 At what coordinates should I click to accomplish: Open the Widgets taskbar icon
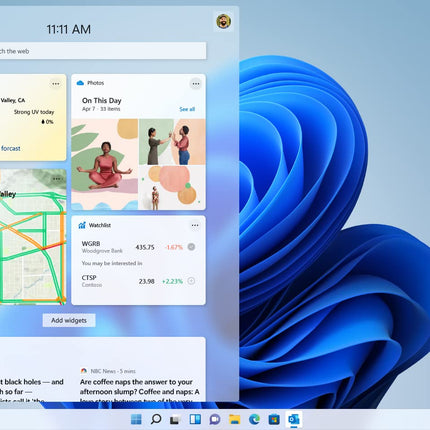(195, 419)
